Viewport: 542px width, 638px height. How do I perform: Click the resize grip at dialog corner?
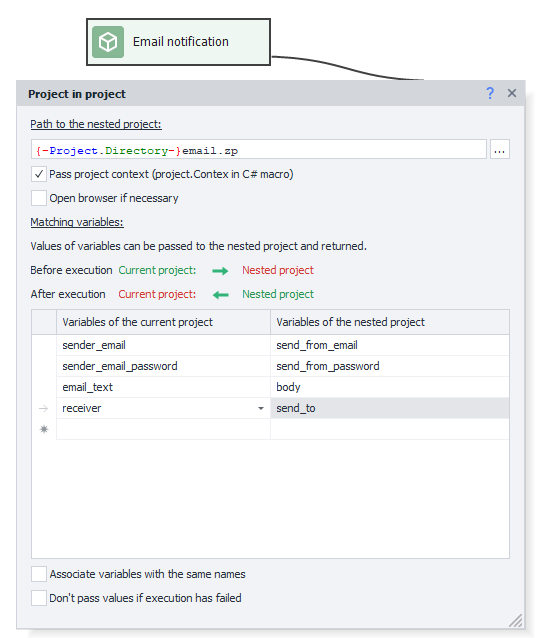tap(516, 621)
